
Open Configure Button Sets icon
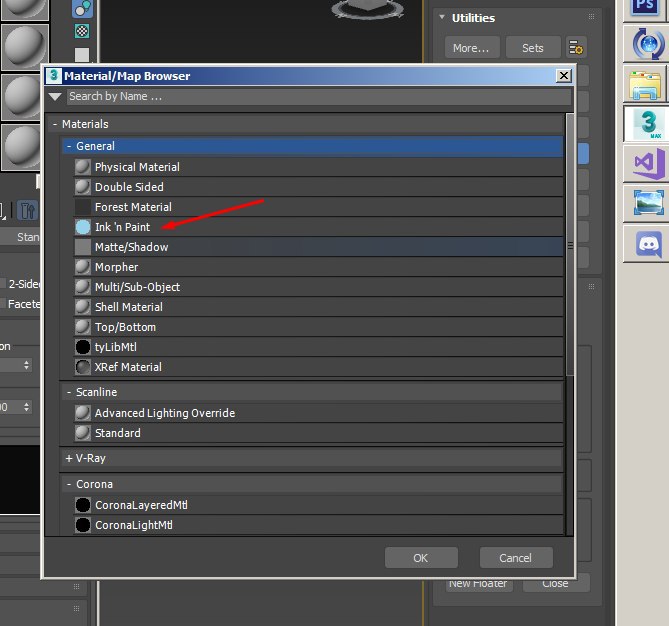(x=576, y=47)
